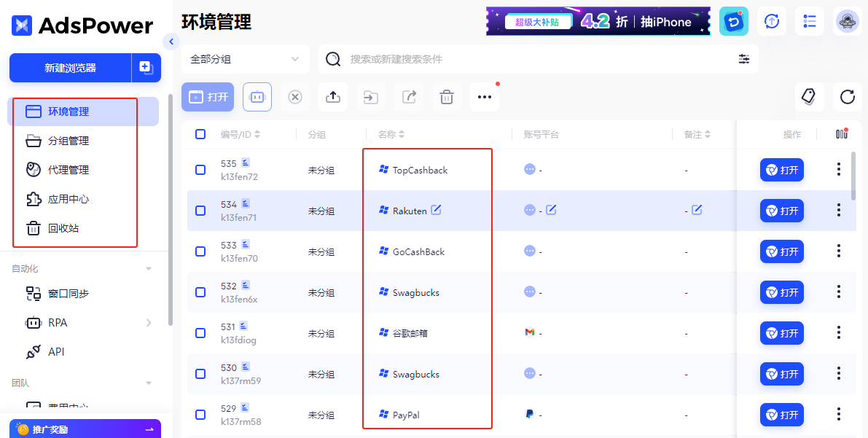The image size is (868, 438).
Task: Edit the account platform for row 534
Action: [551, 210]
